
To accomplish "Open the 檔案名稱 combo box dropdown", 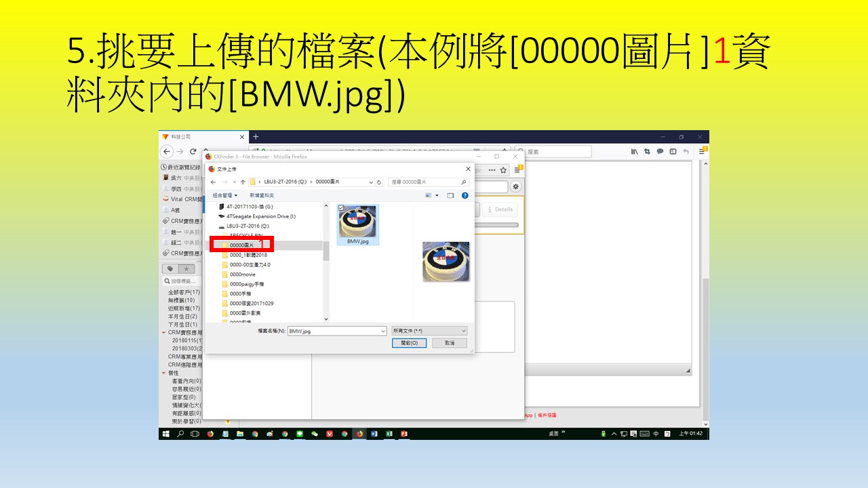I will point(382,331).
